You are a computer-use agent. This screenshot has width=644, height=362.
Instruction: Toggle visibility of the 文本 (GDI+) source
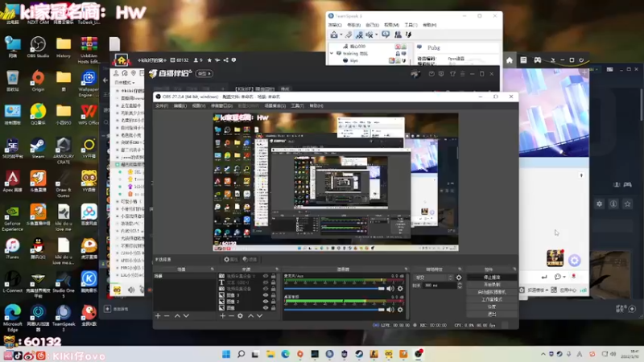coord(266,283)
